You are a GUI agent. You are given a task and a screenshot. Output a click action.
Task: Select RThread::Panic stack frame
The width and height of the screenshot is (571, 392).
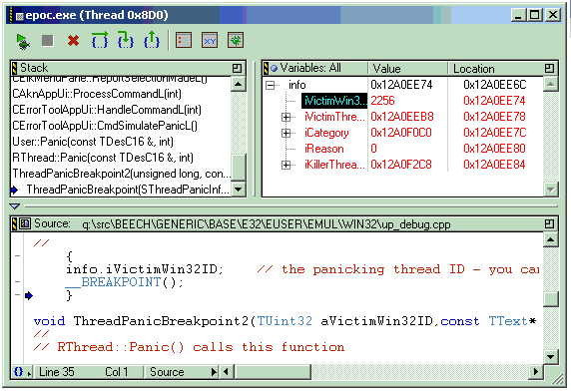pyautogui.click(x=103, y=158)
